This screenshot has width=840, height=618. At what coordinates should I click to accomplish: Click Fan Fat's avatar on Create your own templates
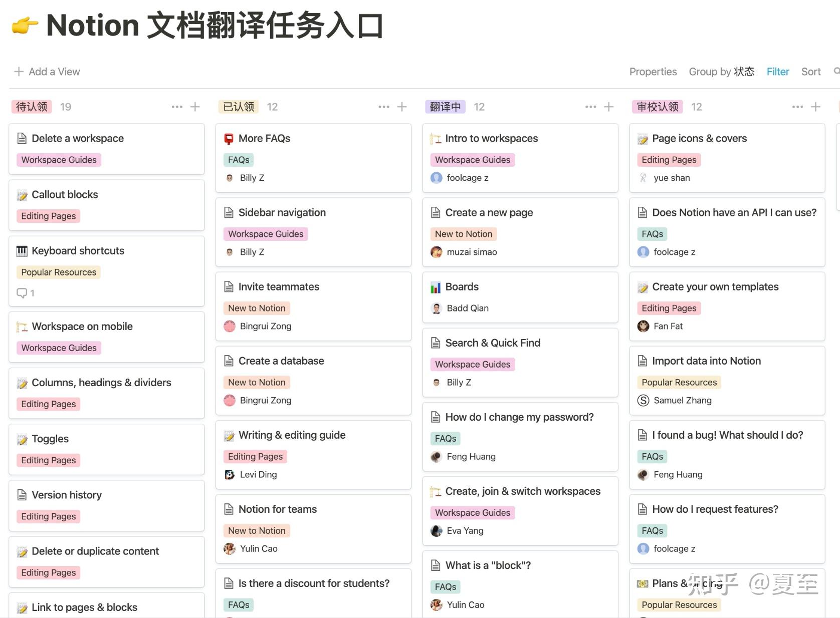click(x=644, y=326)
